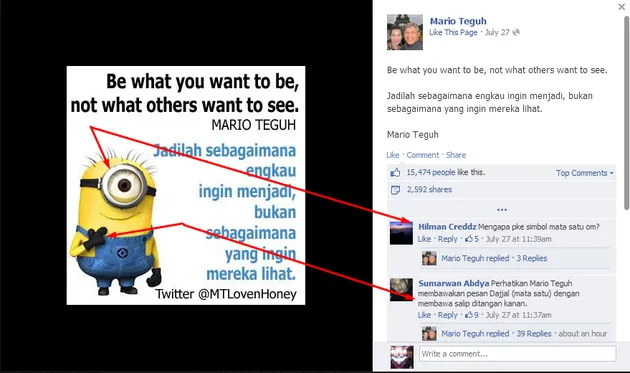Screen dimensions: 630x373
Task: View the 5 likes on Hilman Creddz's comment
Action: (x=472, y=239)
